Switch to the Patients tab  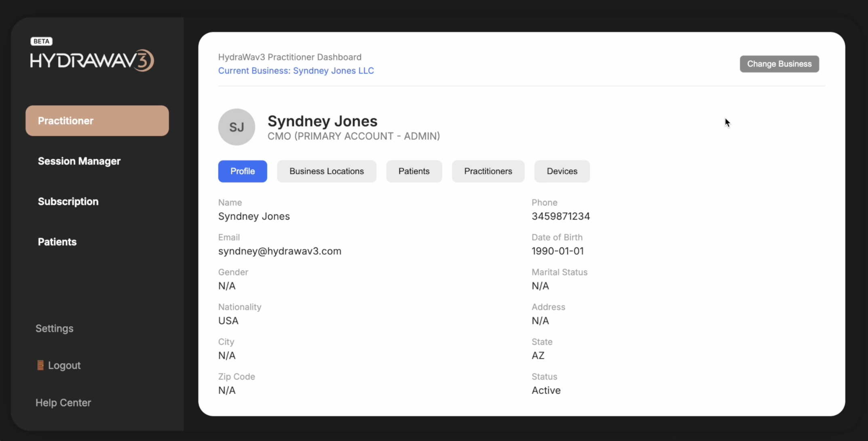tap(414, 171)
